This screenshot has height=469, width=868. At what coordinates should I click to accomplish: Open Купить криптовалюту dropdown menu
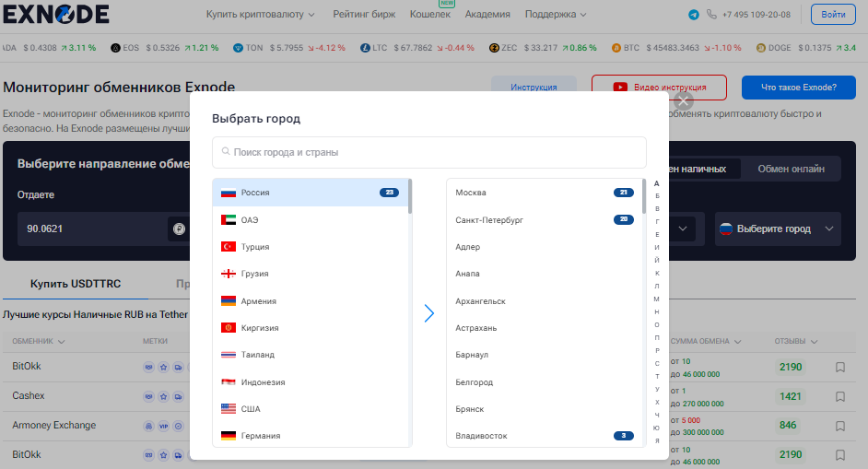click(x=260, y=15)
